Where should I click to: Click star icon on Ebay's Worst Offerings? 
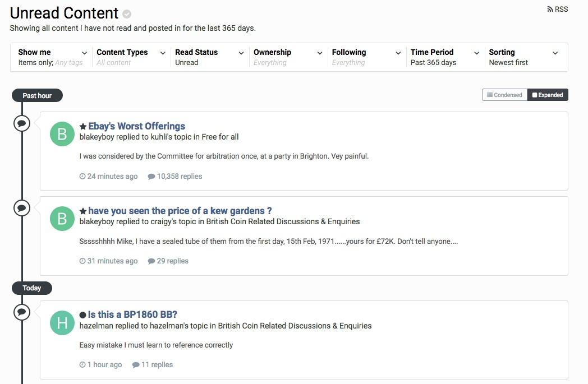[83, 127]
